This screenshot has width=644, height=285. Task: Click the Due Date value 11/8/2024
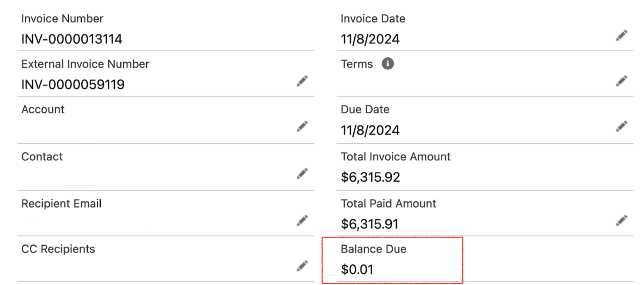(370, 130)
